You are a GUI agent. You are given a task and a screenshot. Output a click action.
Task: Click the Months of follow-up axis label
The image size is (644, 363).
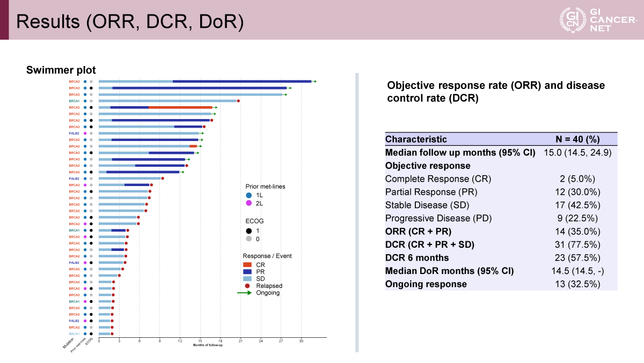208,345
